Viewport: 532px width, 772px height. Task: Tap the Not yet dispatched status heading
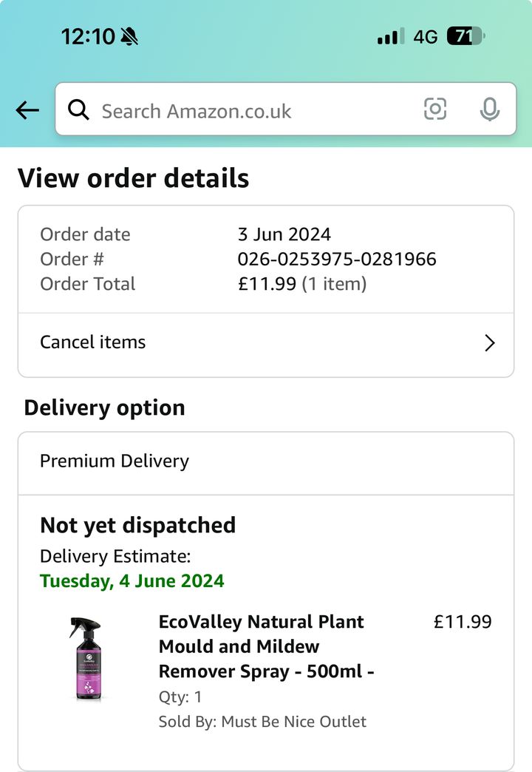point(137,525)
